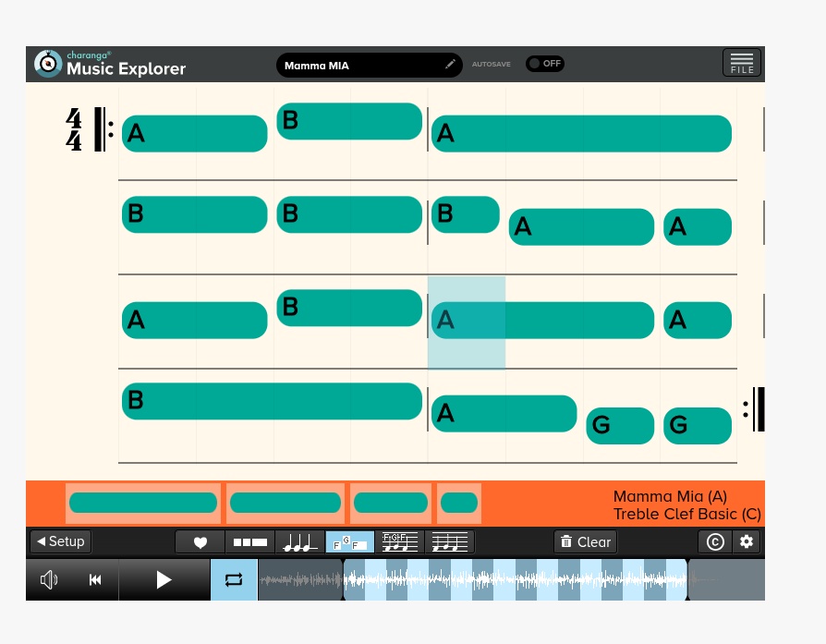Choose staff with note names view

[x=400, y=542]
